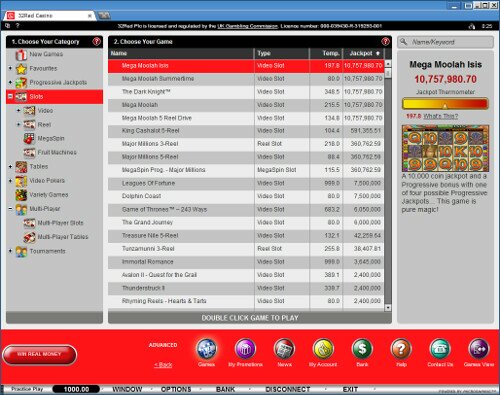Screen dimensions: 500x395
Task: Select Fruit Machines subcategory icon
Action: (x=29, y=152)
